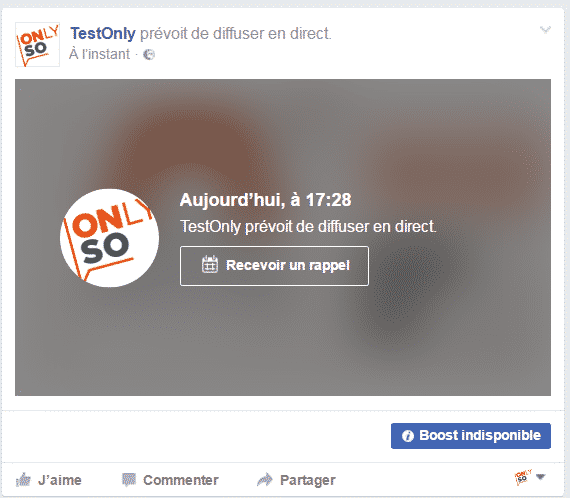The image size is (570, 498).
Task: Click the À l'instant timestamp
Action: (x=99, y=54)
